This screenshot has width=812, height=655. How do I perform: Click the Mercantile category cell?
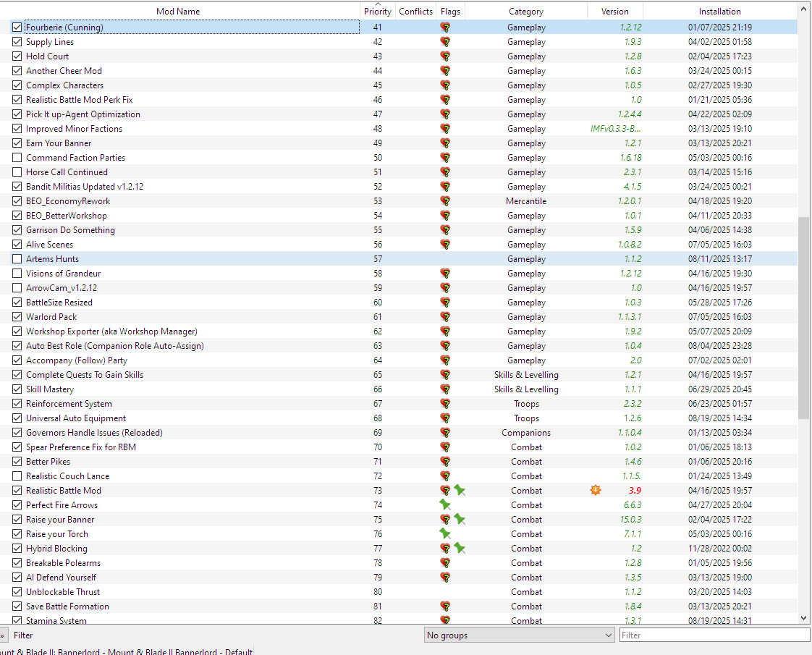click(x=526, y=201)
